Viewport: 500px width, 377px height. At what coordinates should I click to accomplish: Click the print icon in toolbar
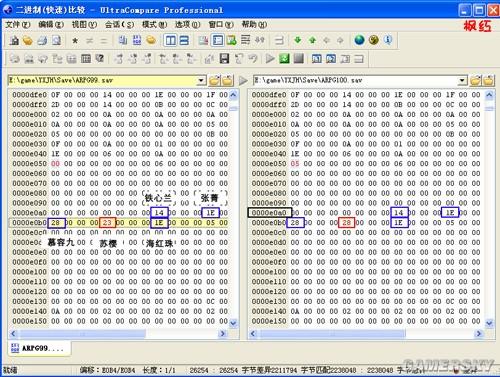point(43,41)
